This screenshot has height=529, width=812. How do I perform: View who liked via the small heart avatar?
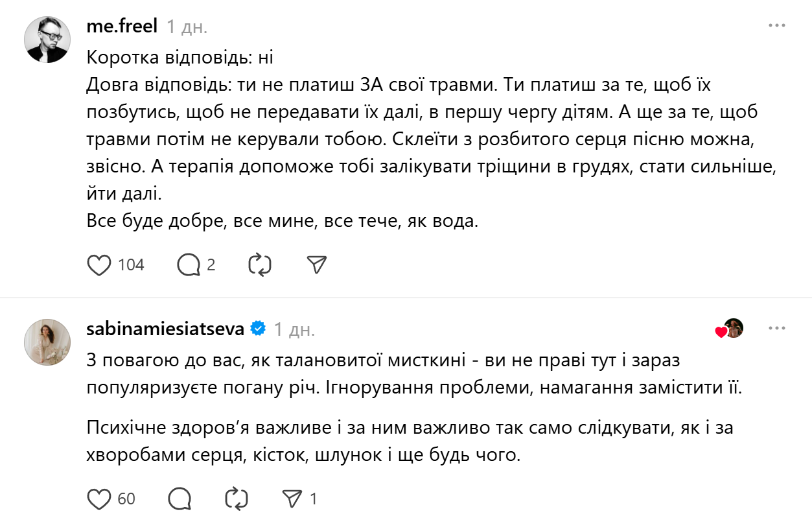tap(730, 329)
